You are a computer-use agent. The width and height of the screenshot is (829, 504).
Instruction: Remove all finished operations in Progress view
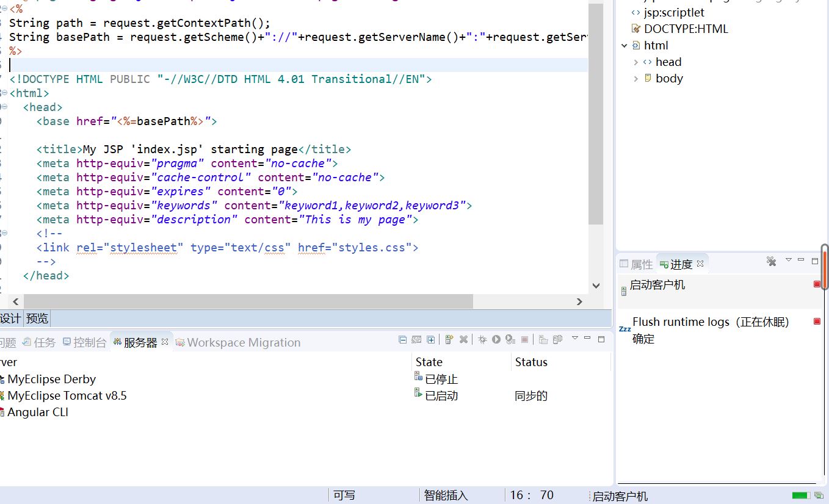(x=772, y=261)
